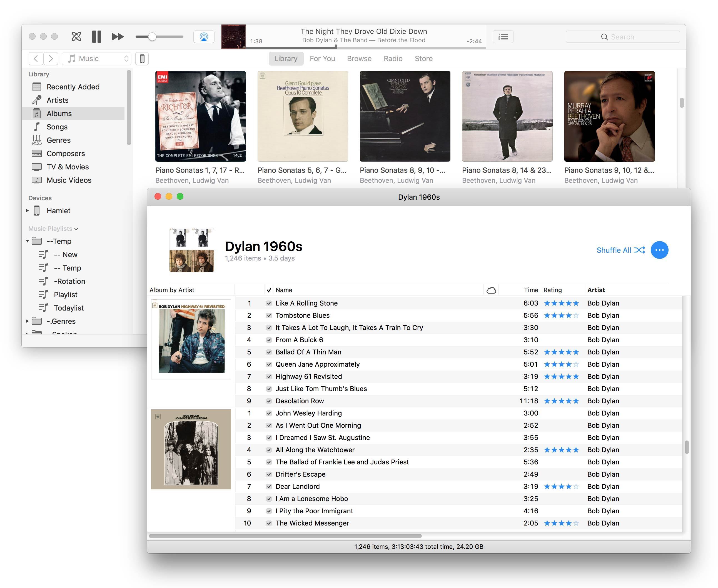The width and height of the screenshot is (718, 588).
Task: Uncheck Like A Rolling Stone
Action: [269, 303]
